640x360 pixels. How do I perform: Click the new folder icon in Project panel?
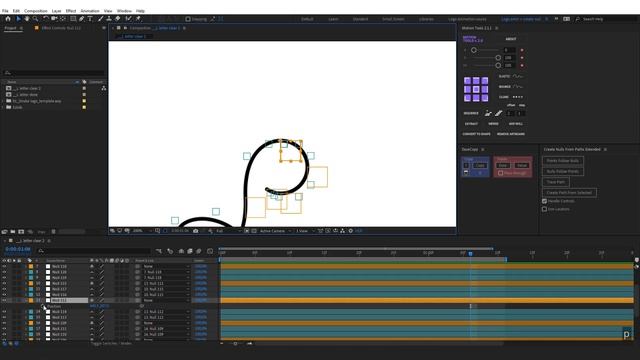[13, 231]
